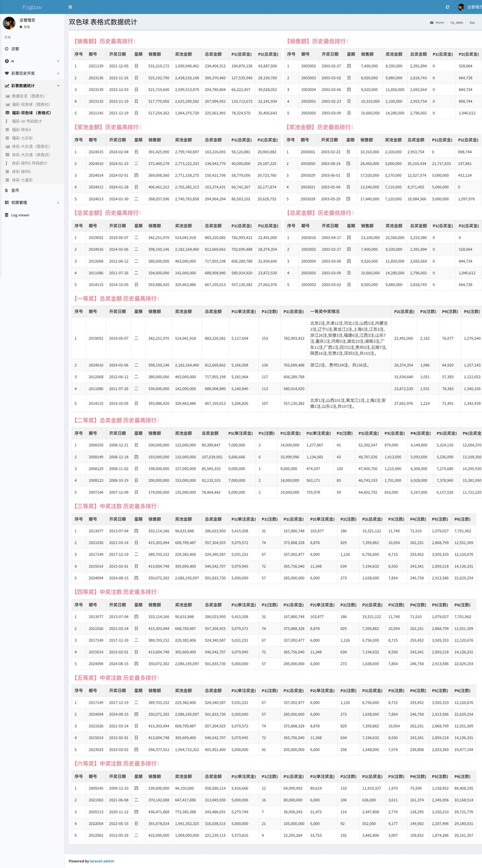482x868 pixels.
Task: Click 一等奖中奖情况 column header
Action: (x=325, y=311)
